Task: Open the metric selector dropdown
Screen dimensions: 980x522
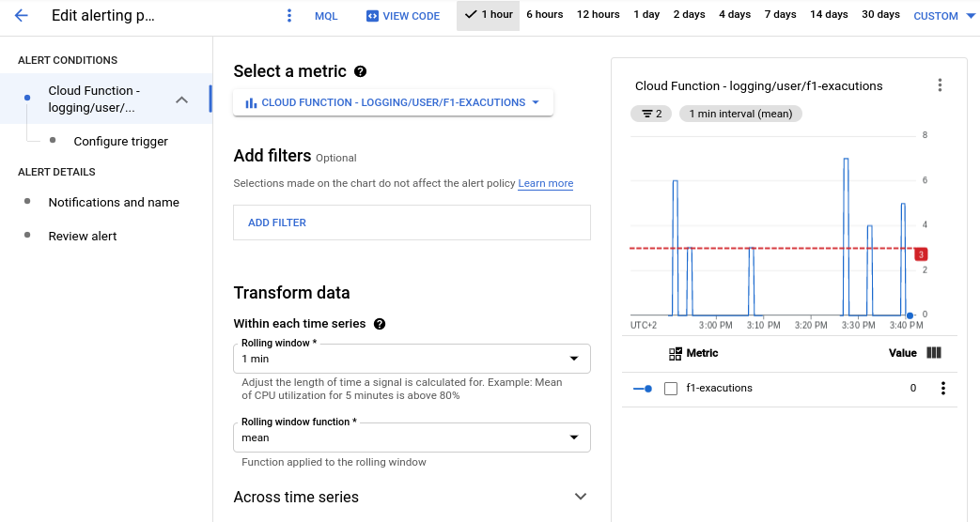Action: 393,102
